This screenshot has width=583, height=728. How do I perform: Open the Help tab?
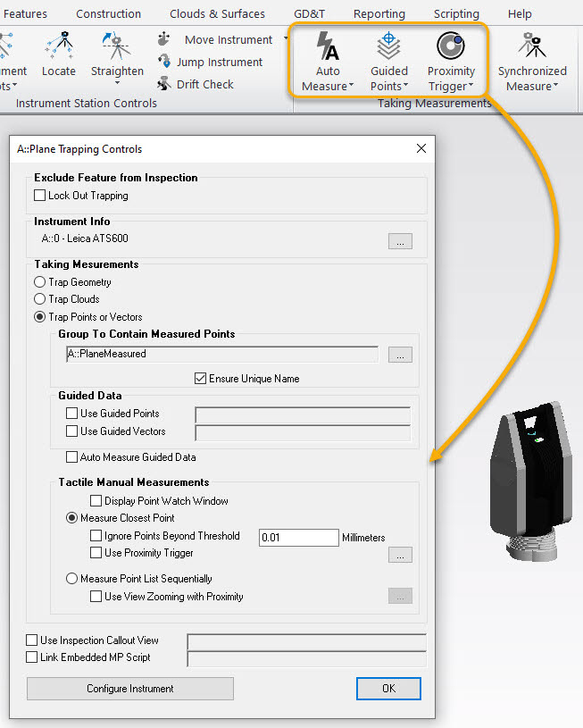click(x=520, y=14)
